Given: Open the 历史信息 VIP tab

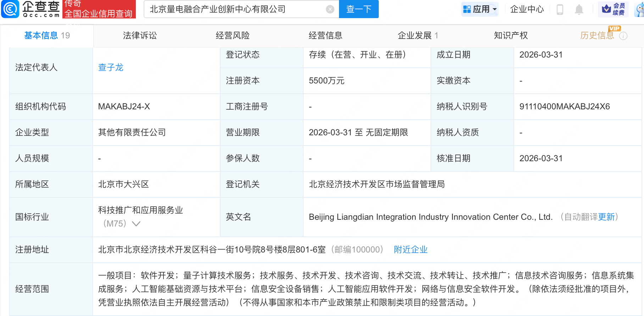Looking at the screenshot, I should click(597, 36).
